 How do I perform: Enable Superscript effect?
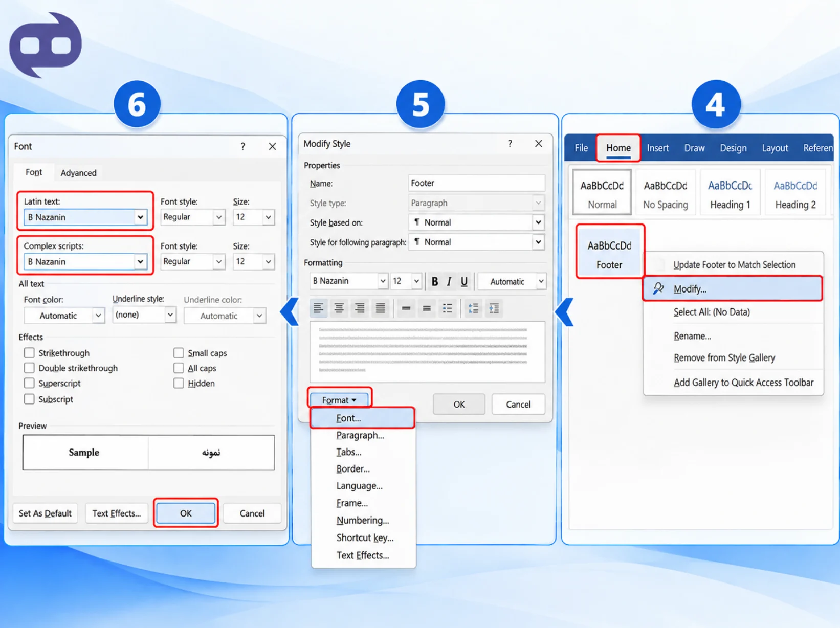click(x=29, y=383)
